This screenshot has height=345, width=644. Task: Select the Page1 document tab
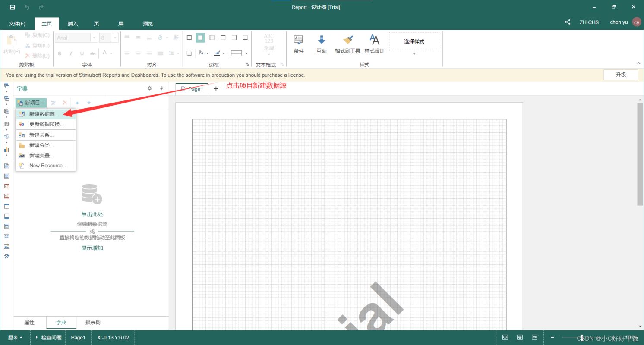pos(192,89)
